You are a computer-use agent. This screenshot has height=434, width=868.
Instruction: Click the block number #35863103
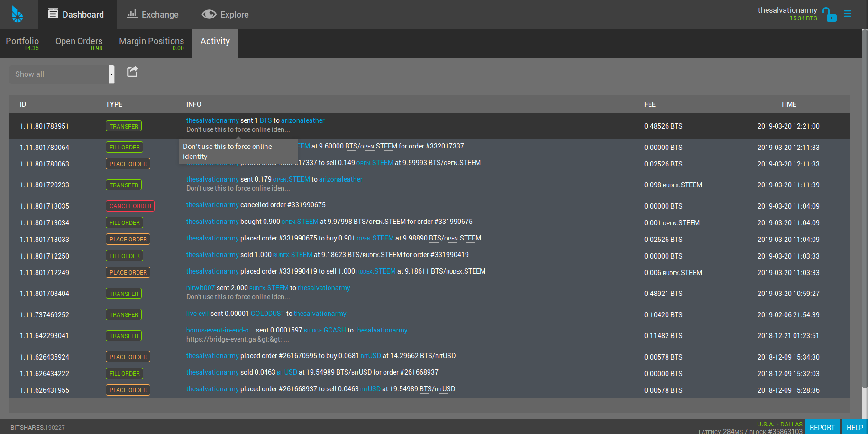[x=785, y=431]
